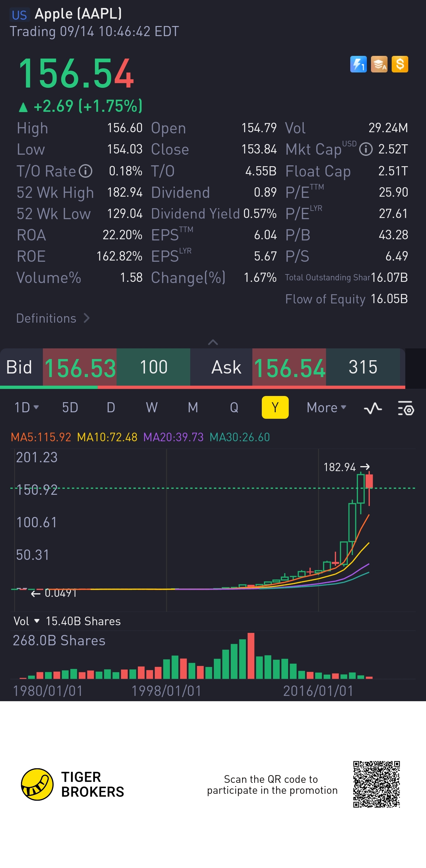Tap the large green last price

[77, 73]
